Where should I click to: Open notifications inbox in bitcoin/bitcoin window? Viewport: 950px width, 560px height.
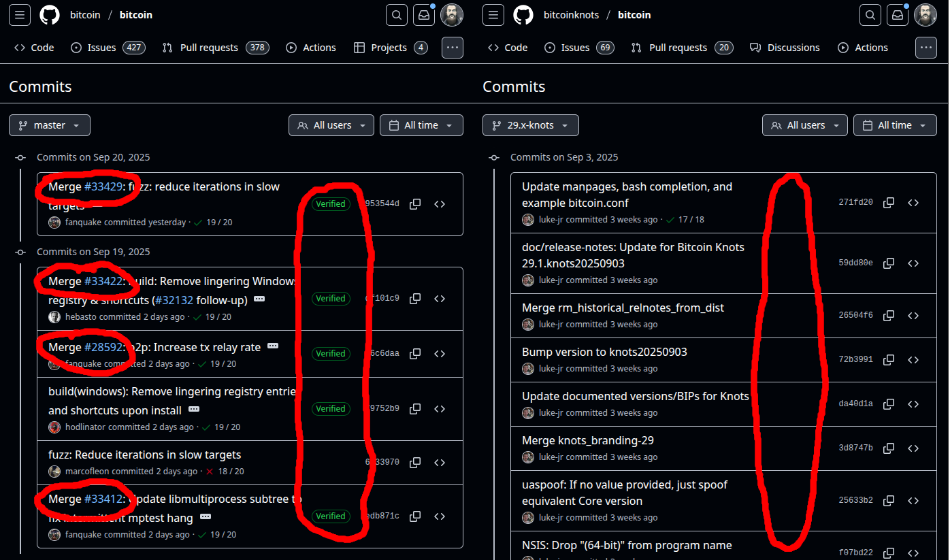[x=424, y=15]
